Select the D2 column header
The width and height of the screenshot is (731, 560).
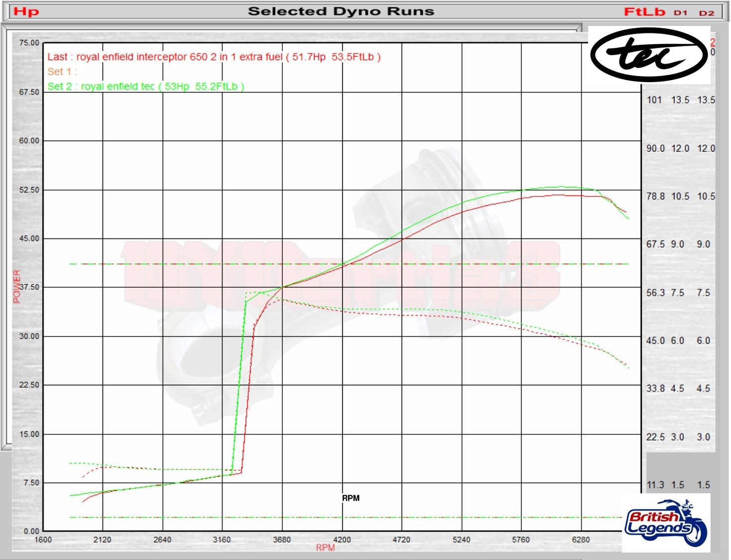pos(706,13)
